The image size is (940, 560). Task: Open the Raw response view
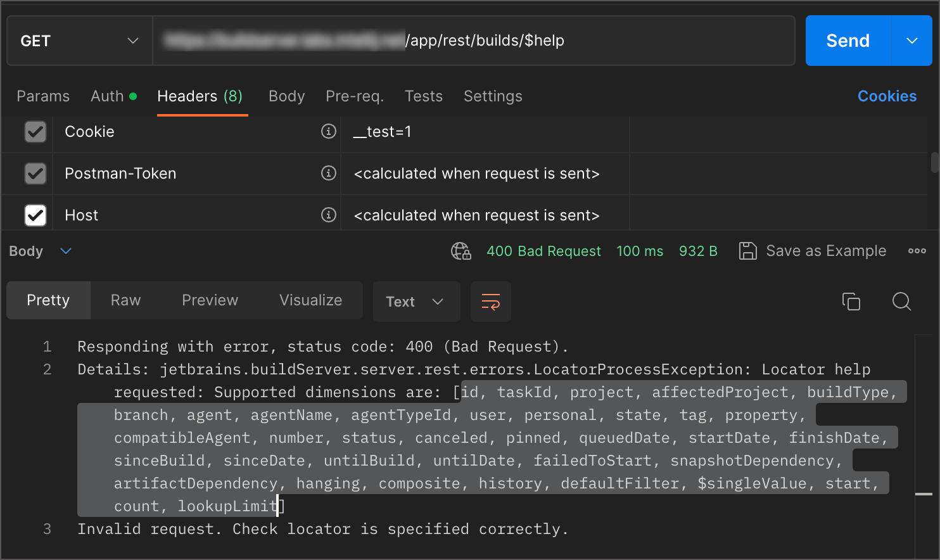tap(125, 300)
